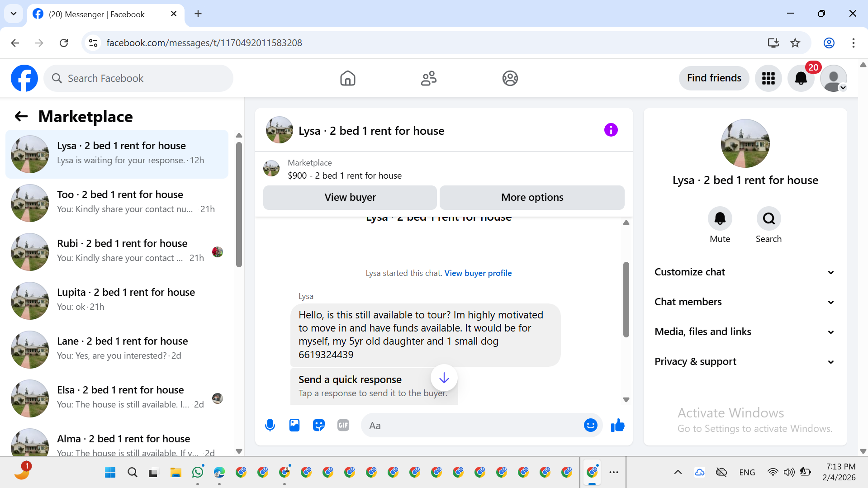Click the Aa message input field

coord(473,426)
